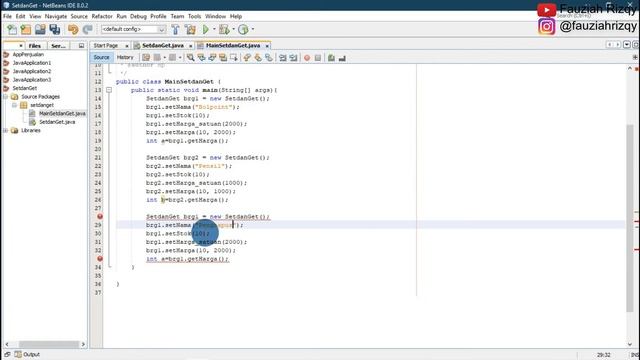Click the Shift Line Left icon

[282, 58]
